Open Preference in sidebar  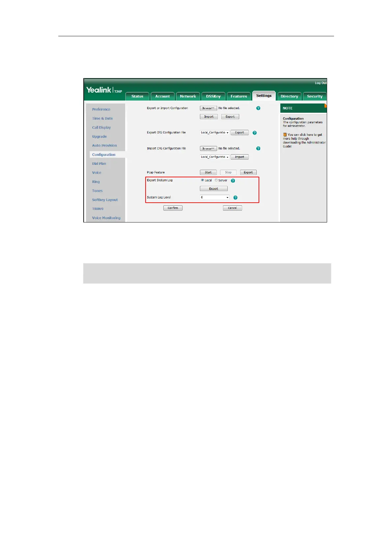pyautogui.click(x=101, y=109)
